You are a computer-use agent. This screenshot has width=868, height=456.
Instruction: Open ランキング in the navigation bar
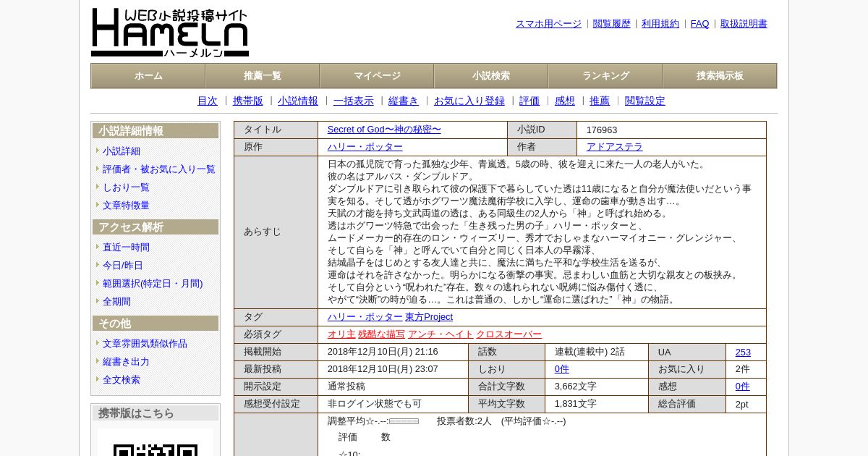point(605,76)
